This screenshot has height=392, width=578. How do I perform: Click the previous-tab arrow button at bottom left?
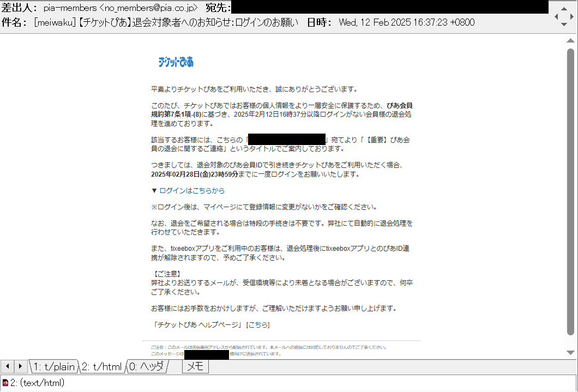click(8, 366)
